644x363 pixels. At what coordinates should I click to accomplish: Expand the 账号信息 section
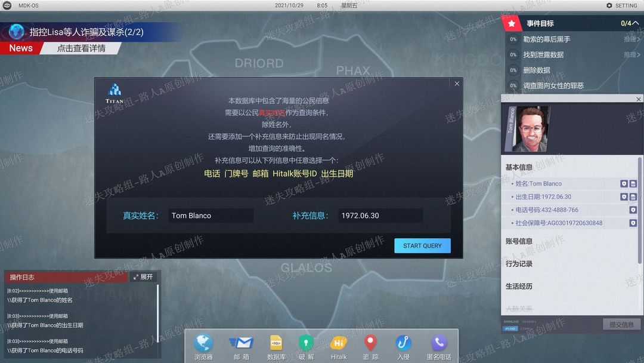click(519, 241)
